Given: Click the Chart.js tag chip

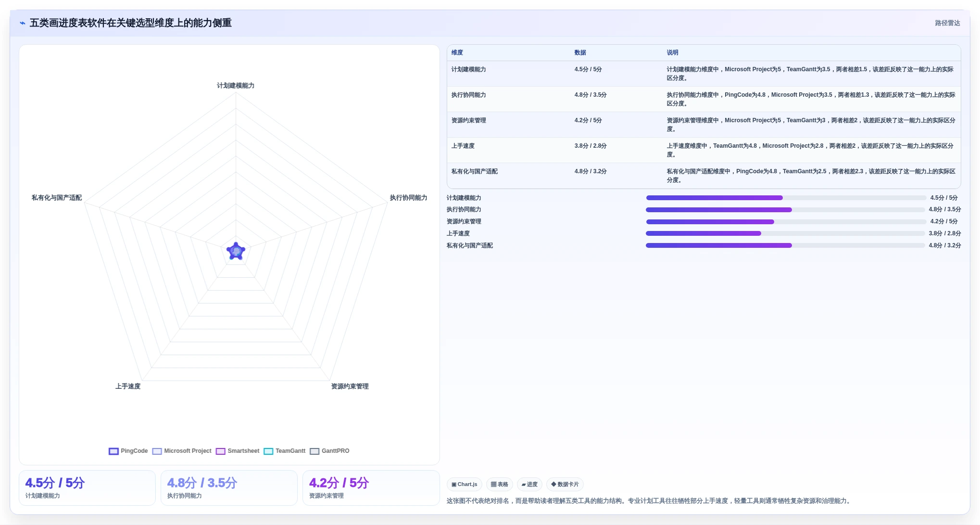Looking at the screenshot, I should [465, 485].
